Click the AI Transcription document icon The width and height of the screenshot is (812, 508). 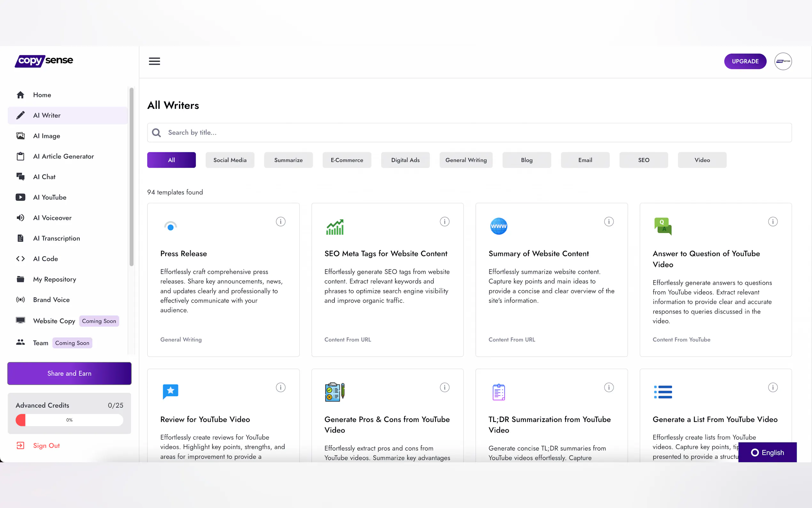(20, 238)
